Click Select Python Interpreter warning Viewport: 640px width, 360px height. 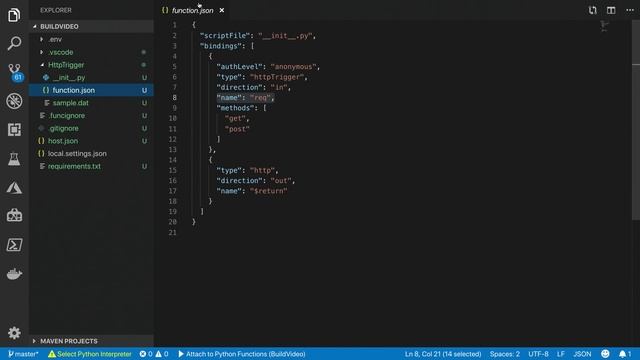(90, 354)
